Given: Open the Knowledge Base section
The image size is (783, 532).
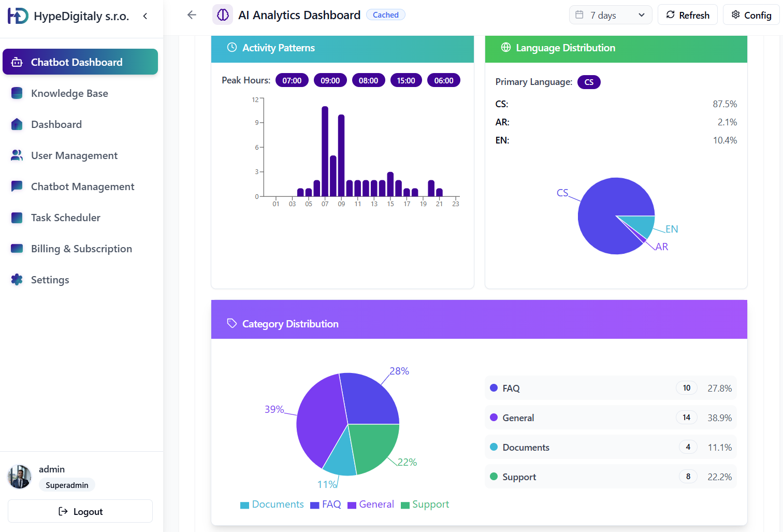Looking at the screenshot, I should point(69,93).
